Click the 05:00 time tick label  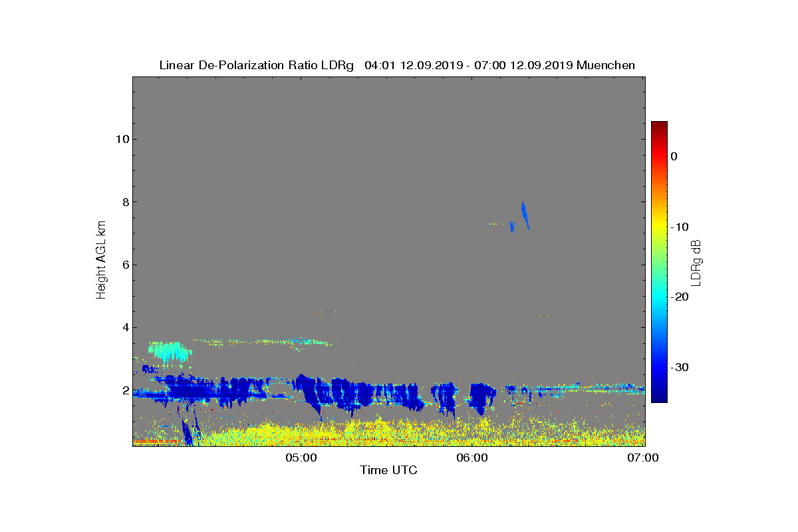tap(301, 458)
